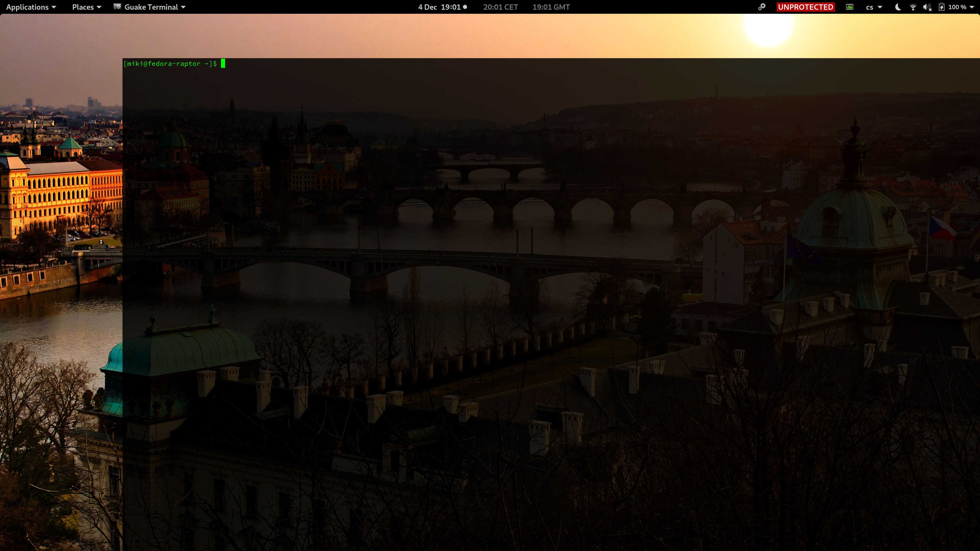The width and height of the screenshot is (980, 551).
Task: Unmute audio via the crossed-out speaker icon
Action: (927, 7)
